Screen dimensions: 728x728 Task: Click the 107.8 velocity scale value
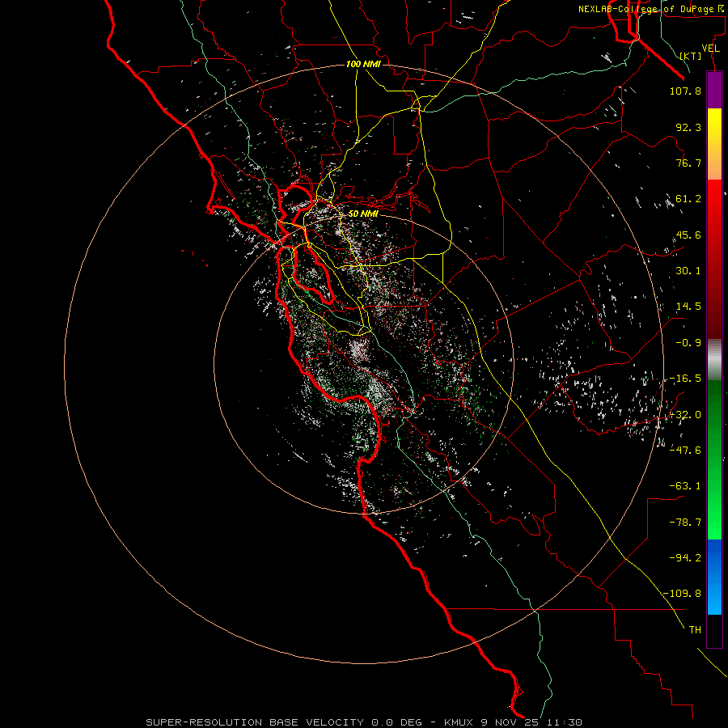point(685,91)
